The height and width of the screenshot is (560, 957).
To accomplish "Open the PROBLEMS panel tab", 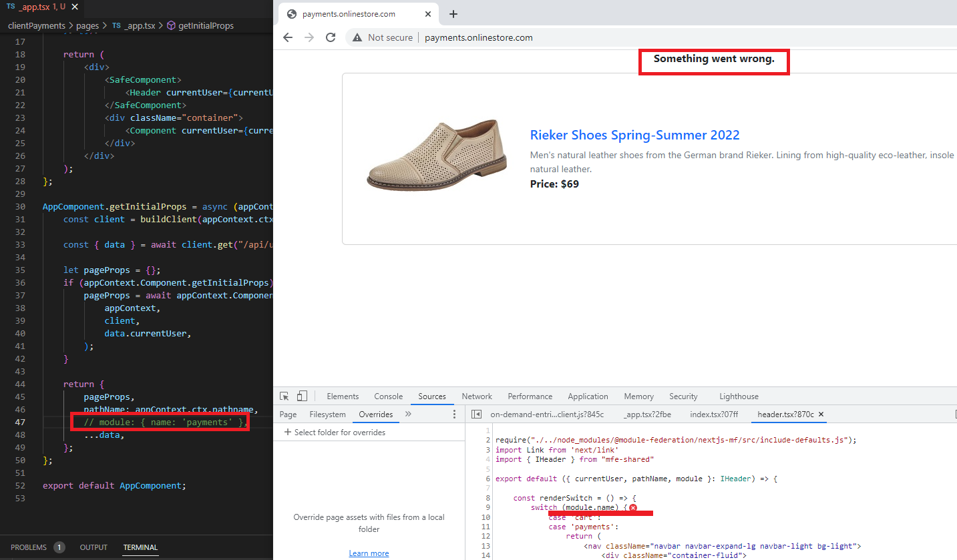I will coord(29,547).
